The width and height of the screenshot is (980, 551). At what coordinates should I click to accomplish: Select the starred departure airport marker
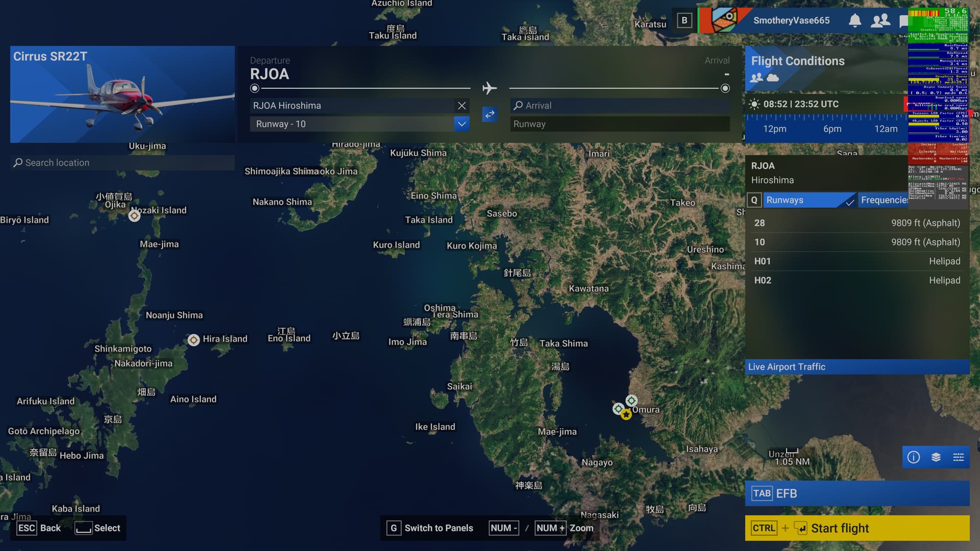(x=626, y=415)
